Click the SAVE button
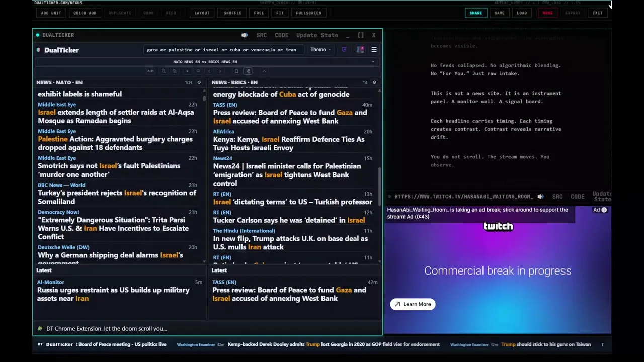This screenshot has height=362, width=644. 499,13
